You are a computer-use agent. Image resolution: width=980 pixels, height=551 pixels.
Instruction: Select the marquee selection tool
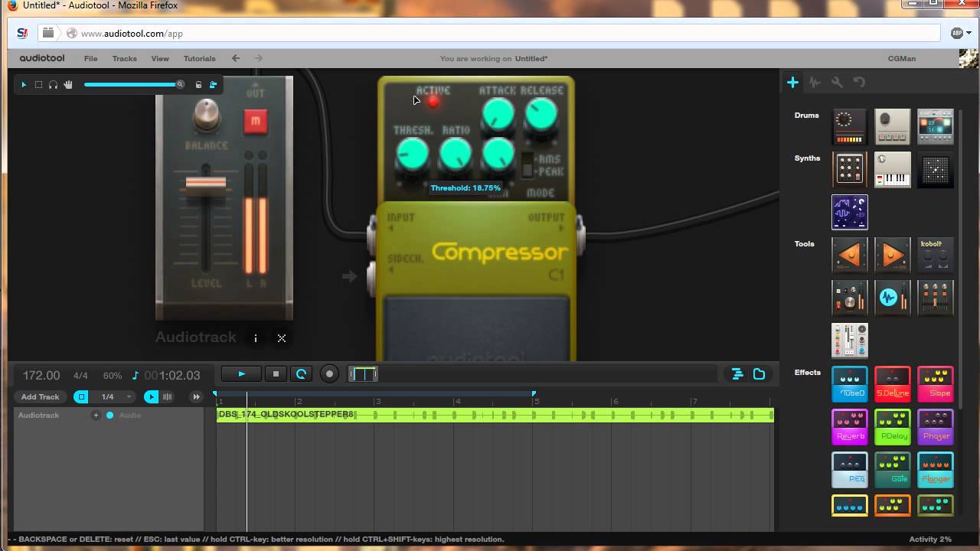click(x=38, y=85)
